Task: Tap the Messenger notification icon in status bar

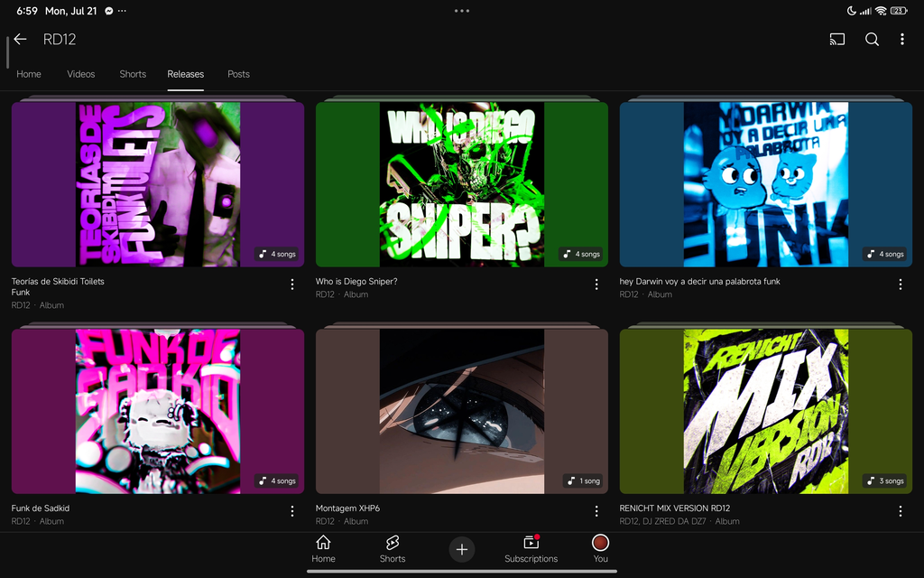Action: [x=109, y=11]
